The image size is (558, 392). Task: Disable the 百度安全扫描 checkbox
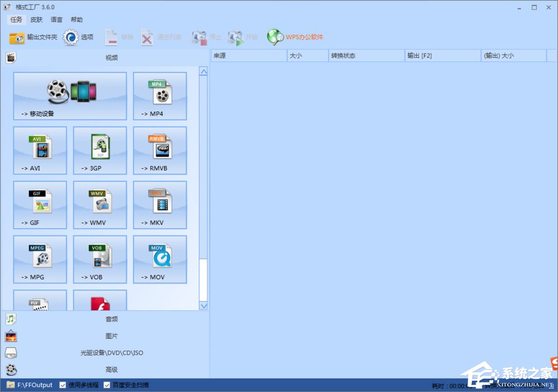(107, 385)
